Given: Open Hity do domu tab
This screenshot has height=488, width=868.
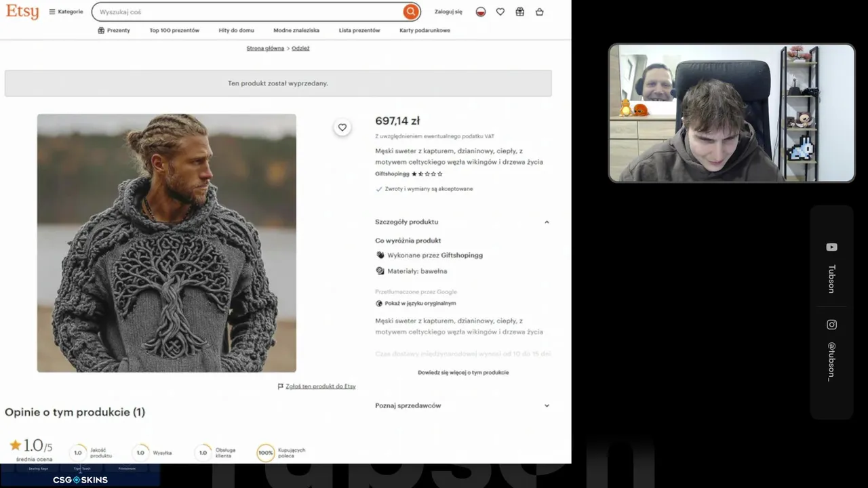Looking at the screenshot, I should tap(237, 30).
